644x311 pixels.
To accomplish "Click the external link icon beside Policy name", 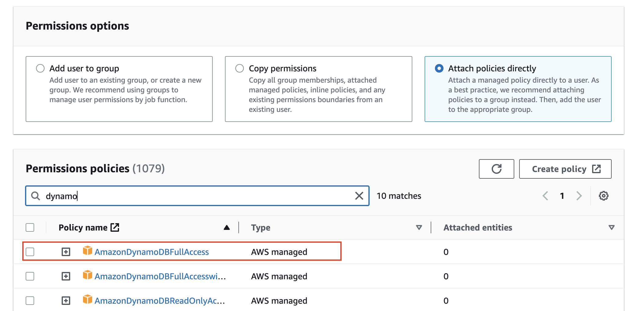I will click(x=115, y=227).
